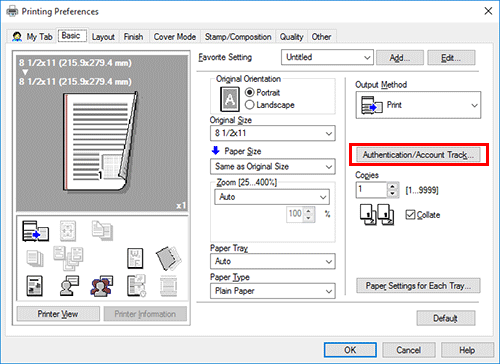Click the tilted gray cover sheet icon

click(169, 258)
